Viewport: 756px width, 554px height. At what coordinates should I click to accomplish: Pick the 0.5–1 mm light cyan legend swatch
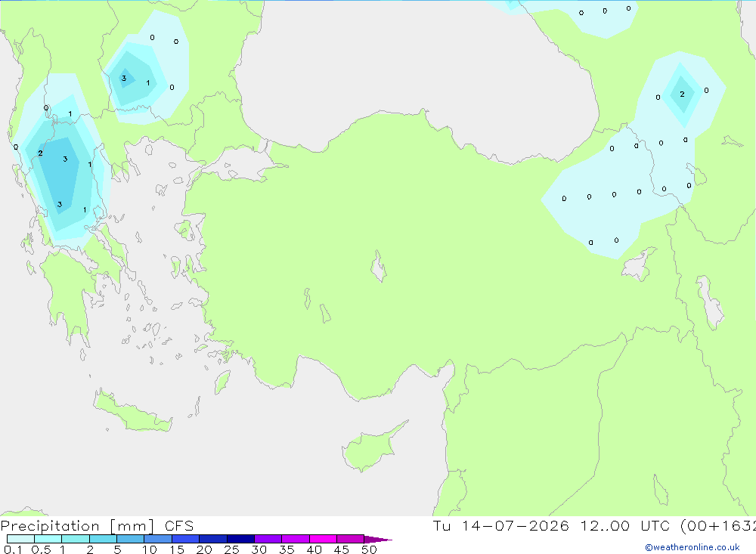(48, 539)
